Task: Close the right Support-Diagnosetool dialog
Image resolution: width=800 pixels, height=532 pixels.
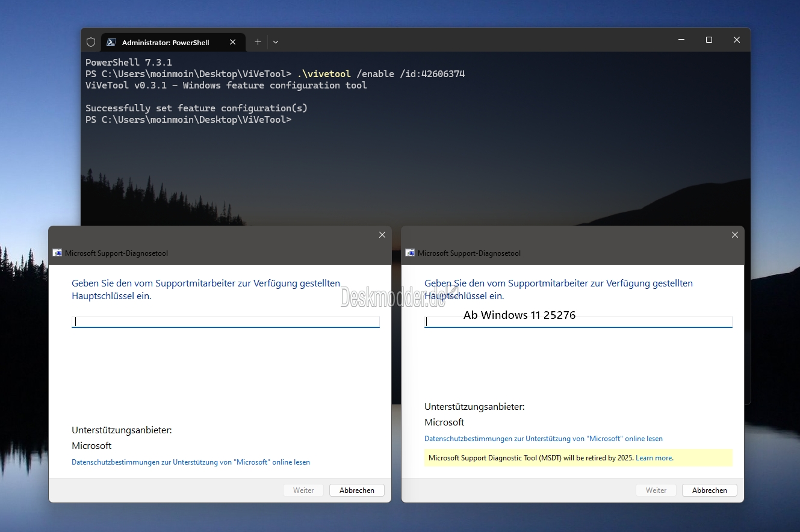Action: [735, 235]
